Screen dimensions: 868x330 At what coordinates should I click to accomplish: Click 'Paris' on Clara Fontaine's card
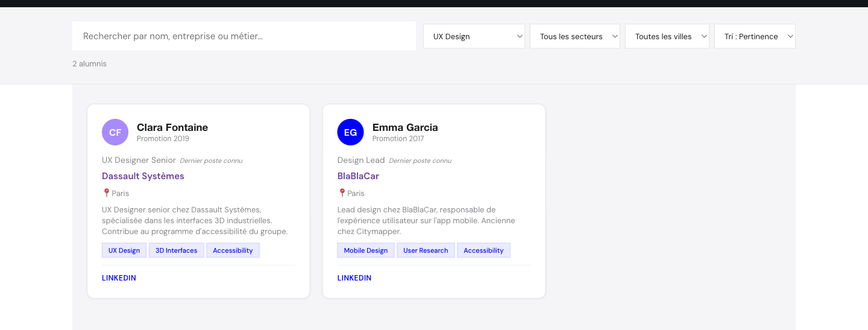[121, 194]
